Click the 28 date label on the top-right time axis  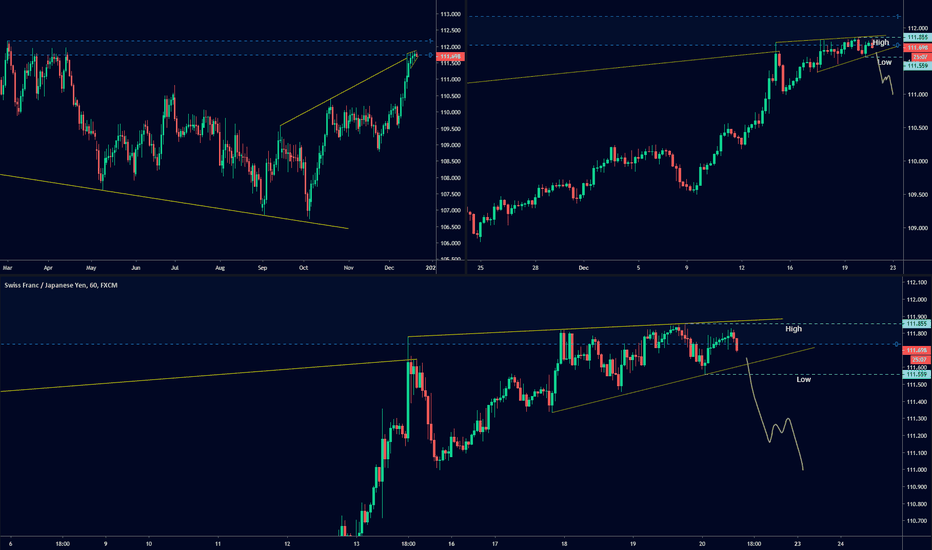535,268
